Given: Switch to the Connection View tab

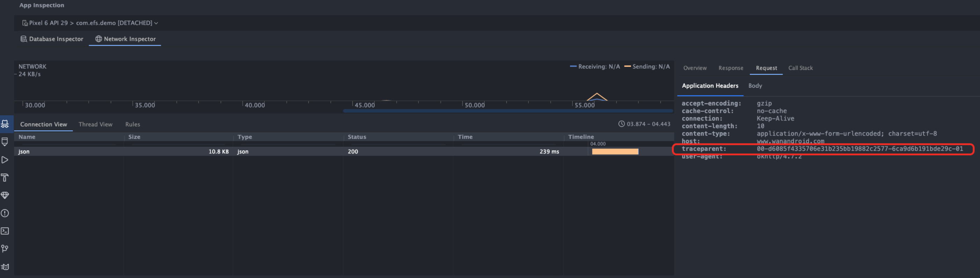Looking at the screenshot, I should coord(43,124).
